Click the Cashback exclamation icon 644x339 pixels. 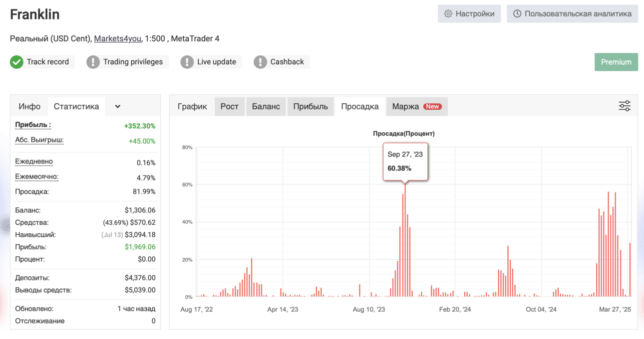tap(260, 62)
